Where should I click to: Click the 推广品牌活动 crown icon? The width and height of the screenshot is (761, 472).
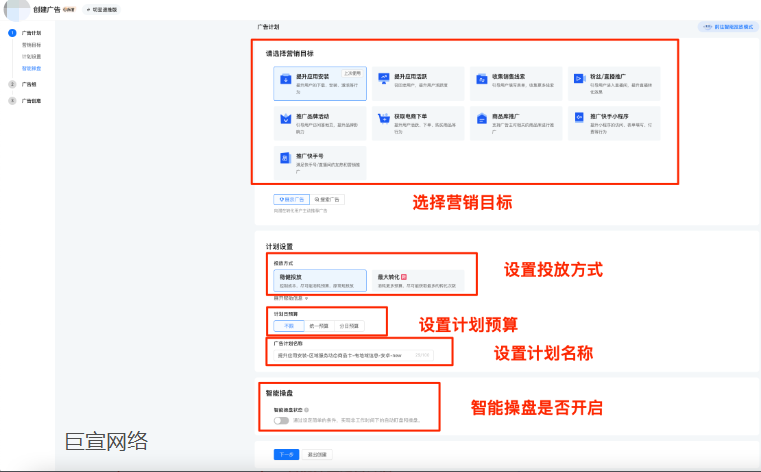tap(286, 118)
